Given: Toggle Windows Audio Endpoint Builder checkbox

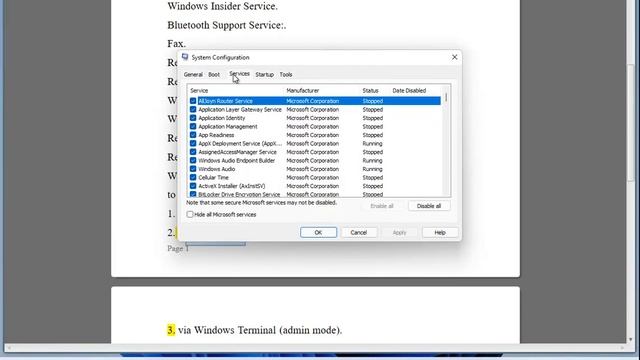Looking at the screenshot, I should [193, 160].
